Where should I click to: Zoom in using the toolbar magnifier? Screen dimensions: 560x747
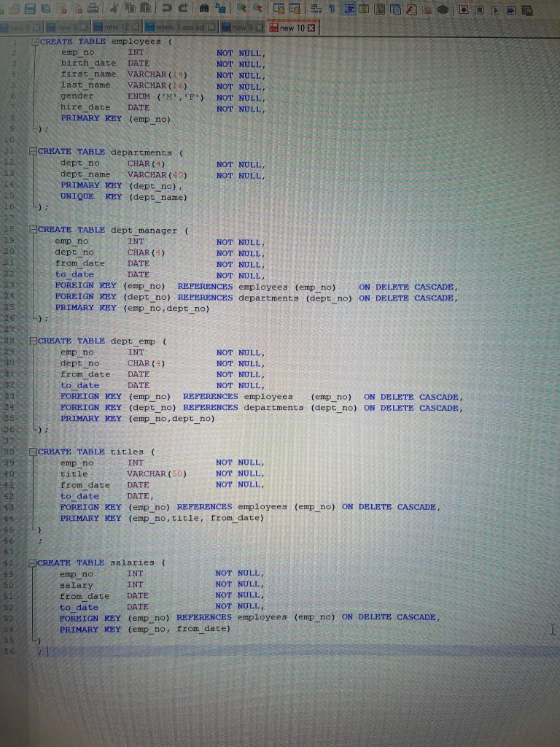click(241, 8)
